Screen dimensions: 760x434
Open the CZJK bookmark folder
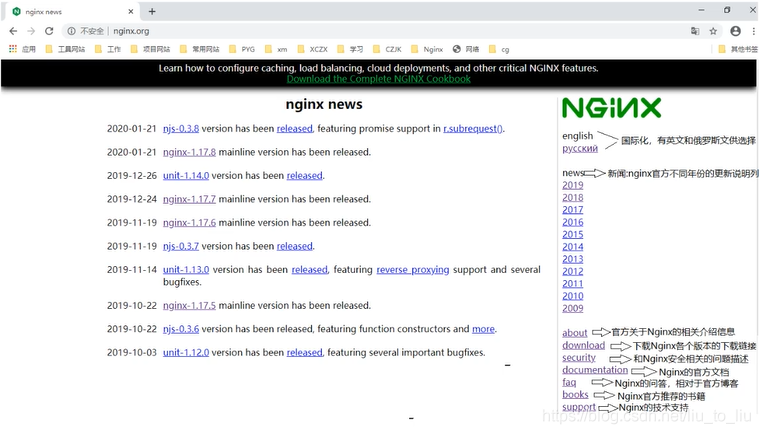[x=387, y=49]
